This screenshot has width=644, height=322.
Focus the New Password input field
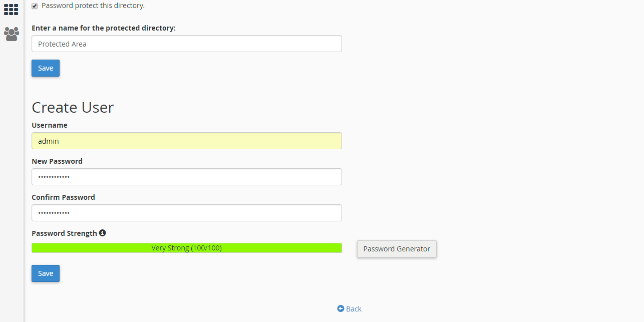point(186,177)
